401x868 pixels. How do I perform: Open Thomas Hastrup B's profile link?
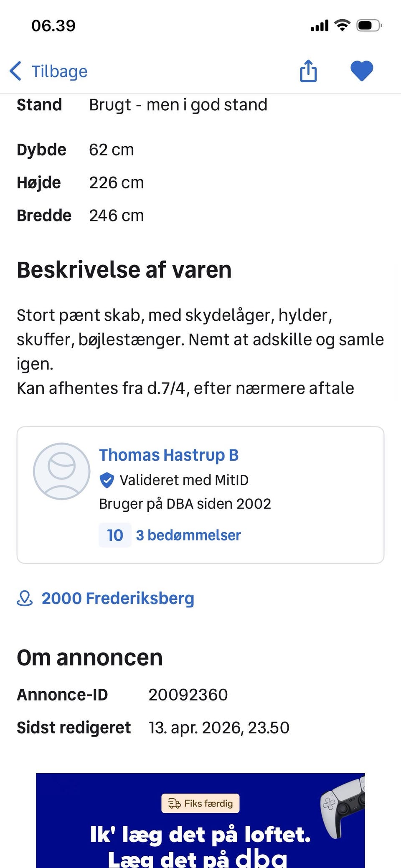169,454
